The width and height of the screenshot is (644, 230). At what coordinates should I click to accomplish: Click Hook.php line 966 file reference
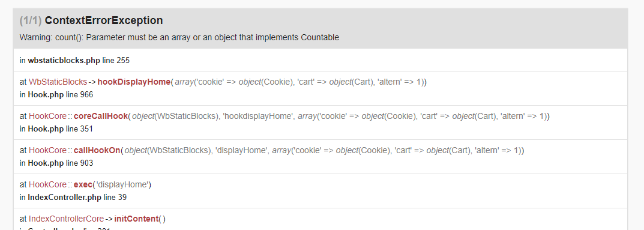pos(56,94)
